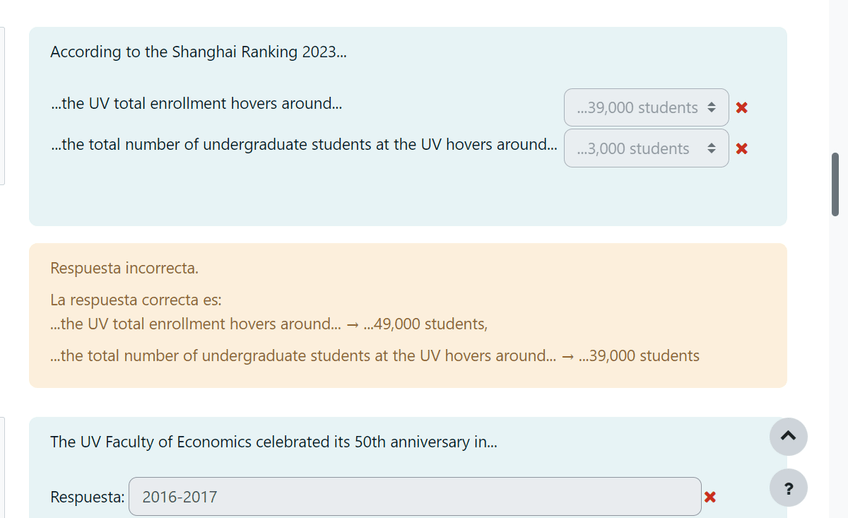The image size is (848, 518).
Task: Open the UV total enrollment dropdown
Action: pos(646,108)
